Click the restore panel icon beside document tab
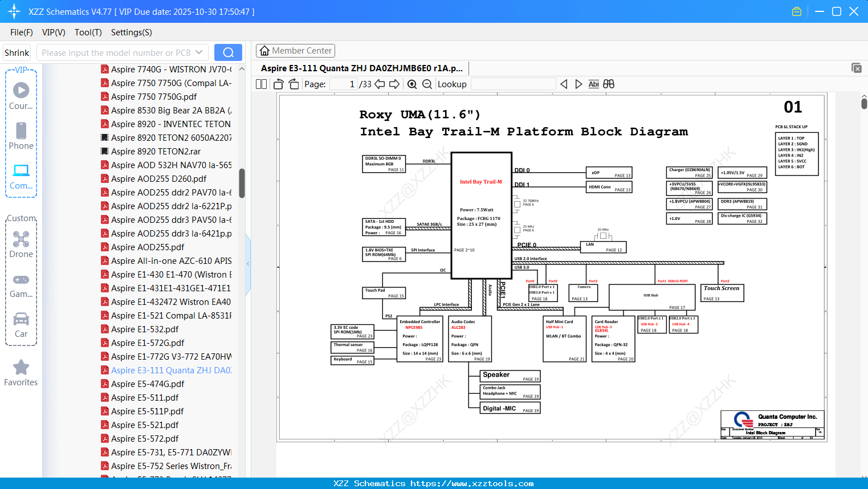This screenshot has height=489, width=868. tap(856, 68)
